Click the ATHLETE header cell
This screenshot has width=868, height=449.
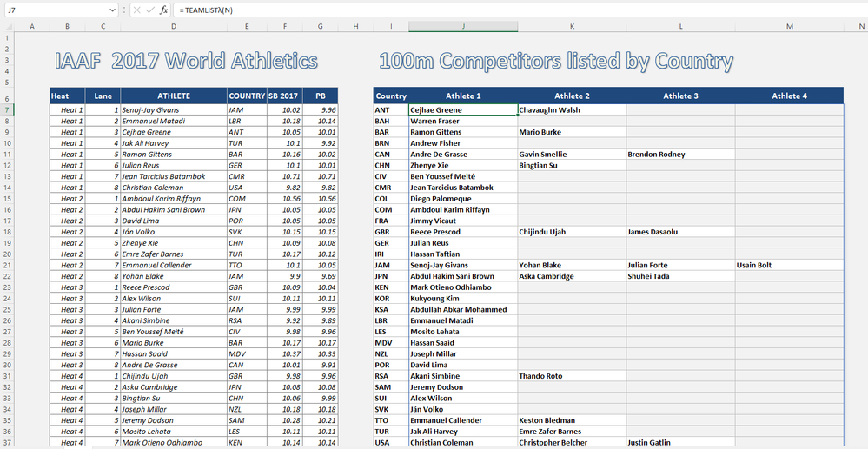click(174, 96)
